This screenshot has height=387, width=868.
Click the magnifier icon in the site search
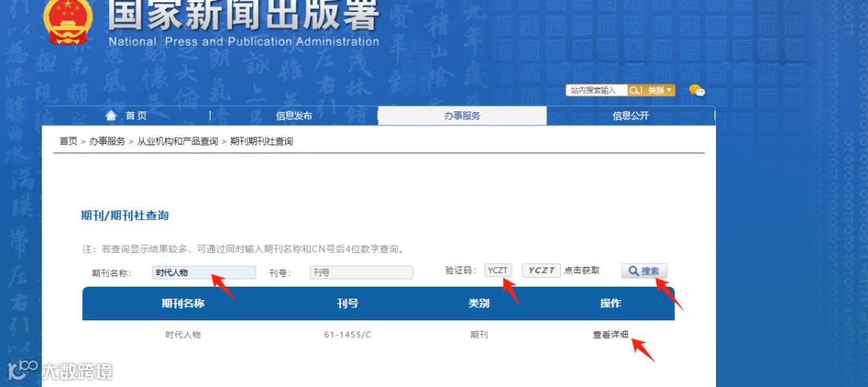point(634,90)
